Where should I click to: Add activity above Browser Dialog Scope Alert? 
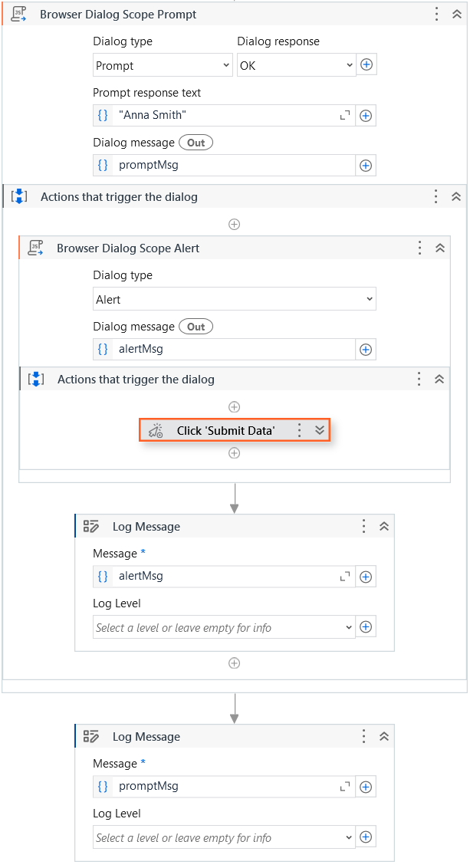pyautogui.click(x=235, y=225)
